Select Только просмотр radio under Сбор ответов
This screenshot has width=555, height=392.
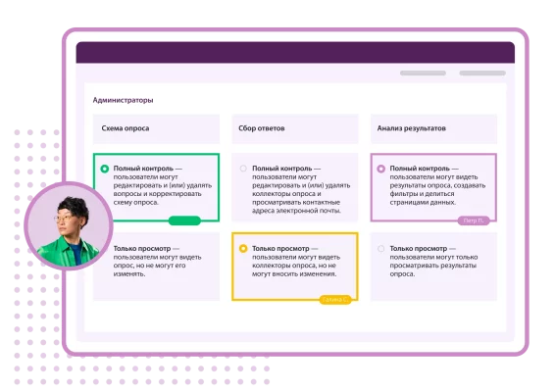point(243,249)
